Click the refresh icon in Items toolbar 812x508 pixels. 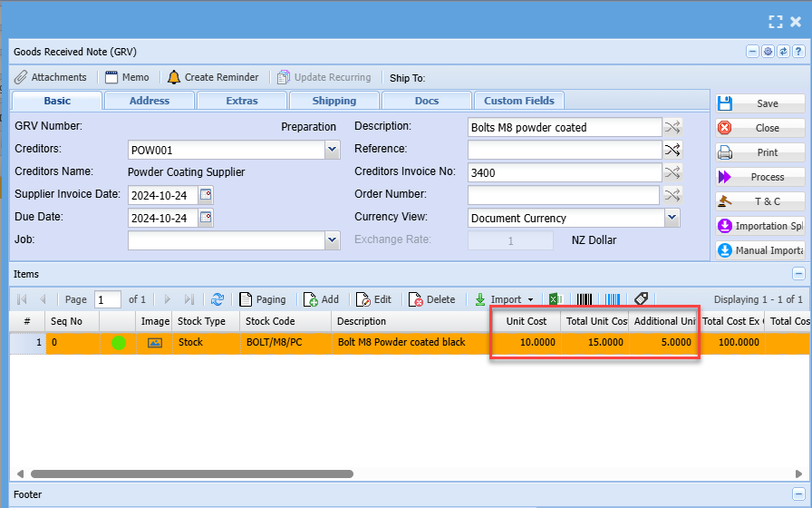pyautogui.click(x=217, y=299)
